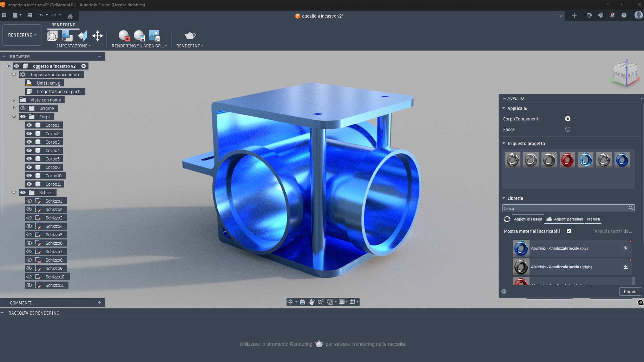Download Alluminio Anodizzato lucido (grigio) material
The image size is (644, 362).
[625, 267]
